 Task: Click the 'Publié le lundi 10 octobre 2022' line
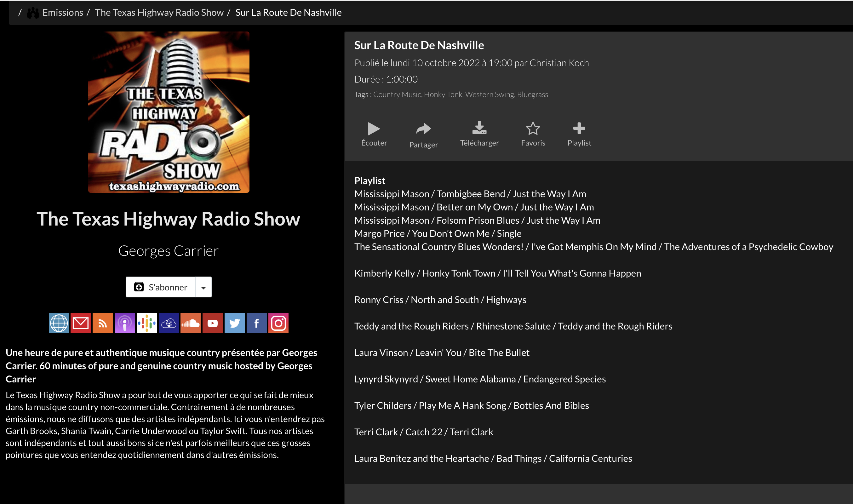point(472,63)
